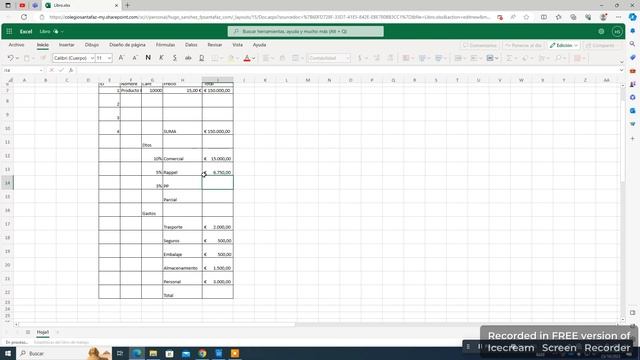Toggle strikethrough formatting (ab)
The width and height of the screenshot is (640, 360).
188,58
